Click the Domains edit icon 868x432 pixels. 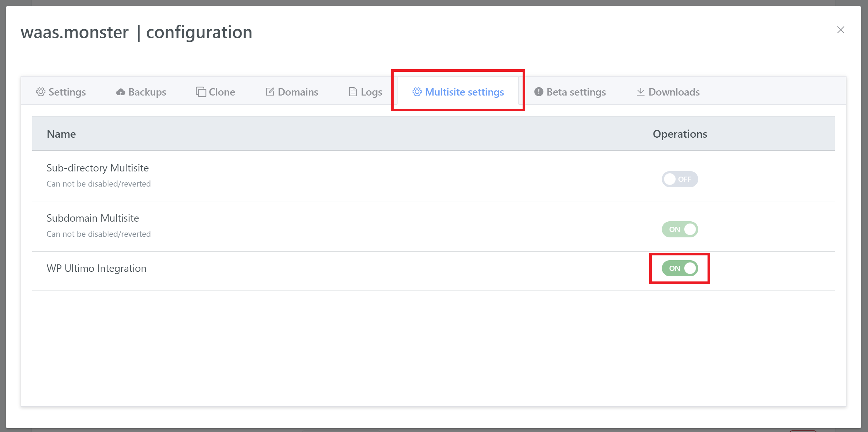coord(270,91)
